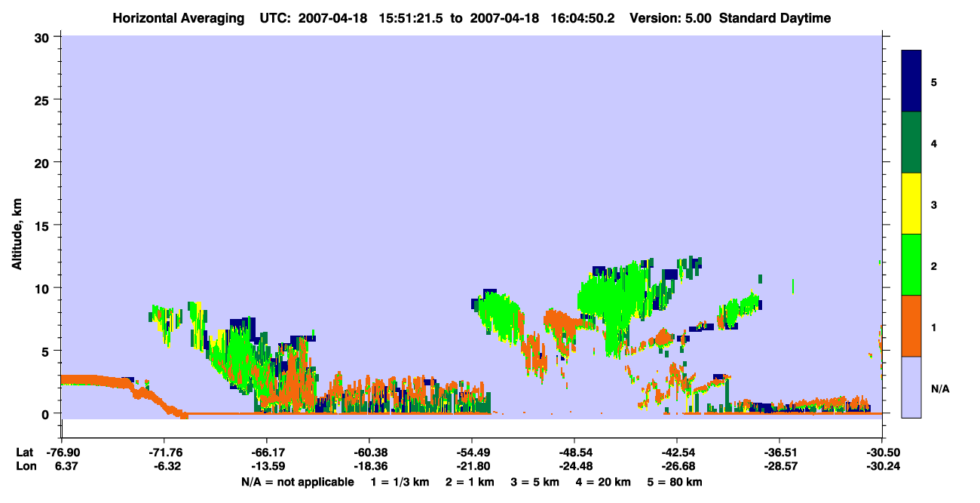Click the latitude value -66.17
980x503 pixels.
pyautogui.click(x=266, y=452)
